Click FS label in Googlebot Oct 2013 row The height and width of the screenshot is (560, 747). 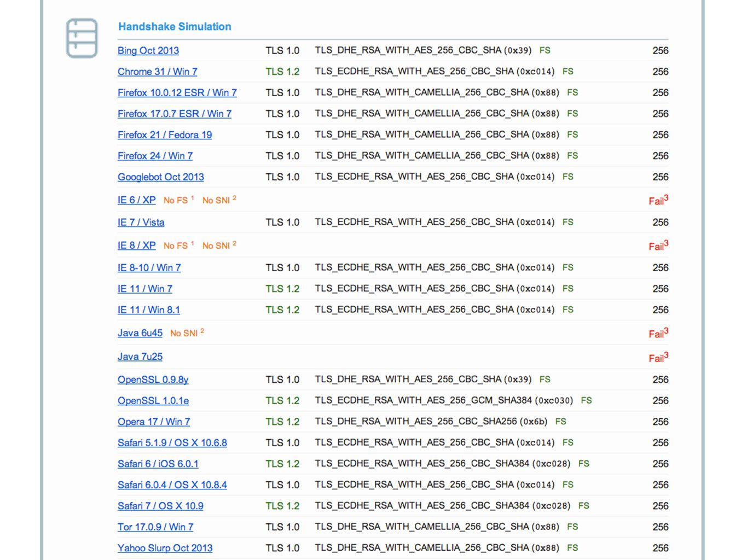tap(568, 177)
